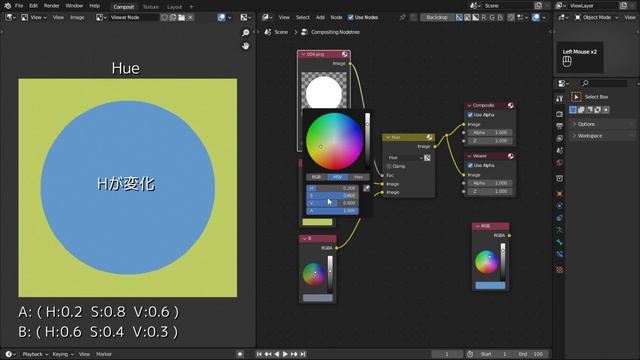Select the HSV tab in color picker
This screenshot has width=640, height=360.
coord(337,177)
